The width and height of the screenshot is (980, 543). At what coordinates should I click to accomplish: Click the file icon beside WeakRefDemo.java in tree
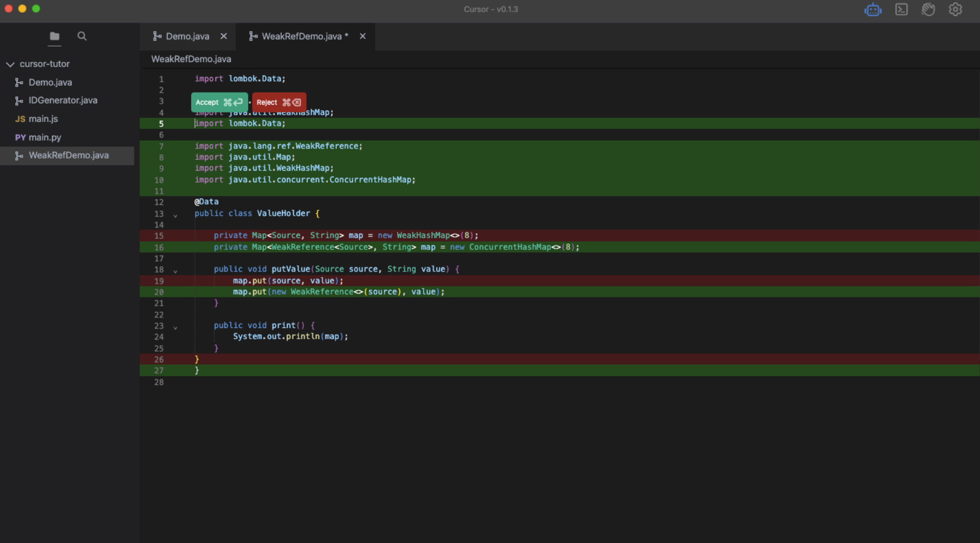(19, 156)
